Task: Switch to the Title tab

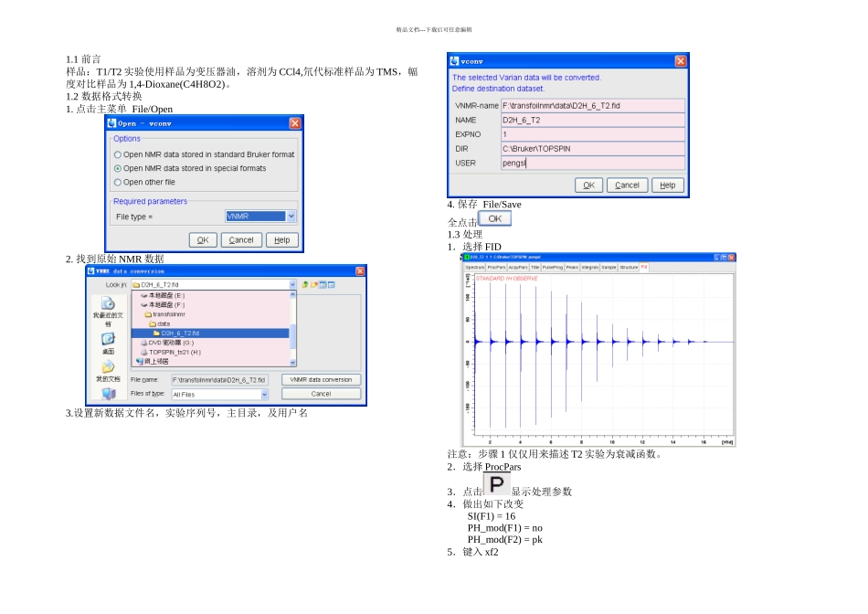Action: pos(535,267)
